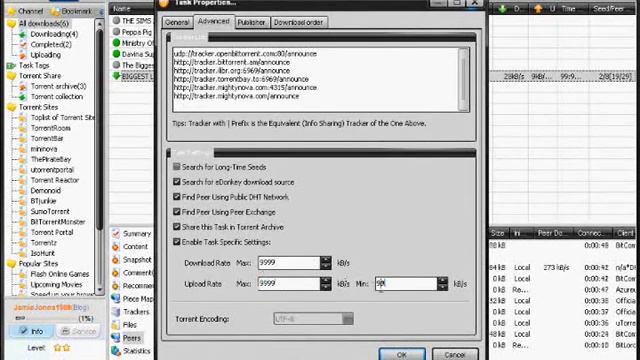The width and height of the screenshot is (640, 360).
Task: Click the Info button
Action: [x=31, y=331]
